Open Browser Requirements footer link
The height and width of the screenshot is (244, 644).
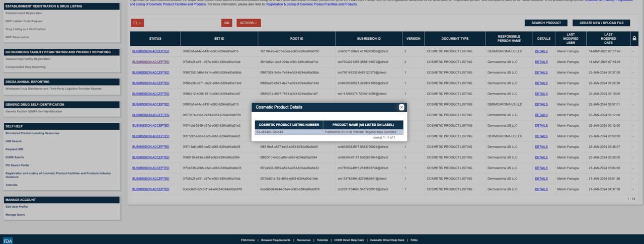[x=276, y=240]
